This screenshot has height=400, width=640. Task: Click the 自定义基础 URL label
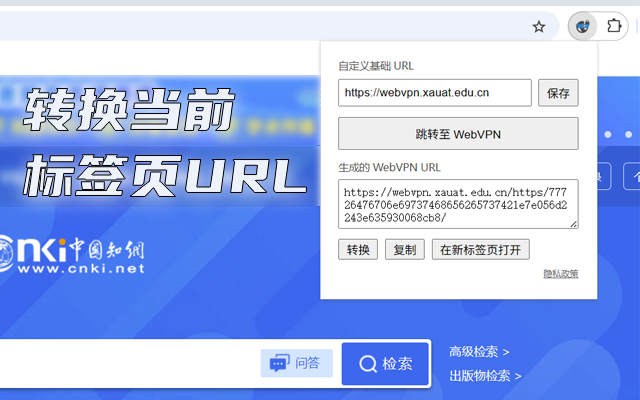point(376,66)
